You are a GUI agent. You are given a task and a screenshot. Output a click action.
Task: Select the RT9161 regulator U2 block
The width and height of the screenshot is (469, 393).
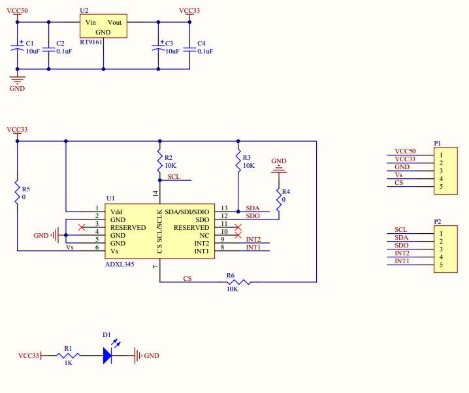tap(103, 26)
